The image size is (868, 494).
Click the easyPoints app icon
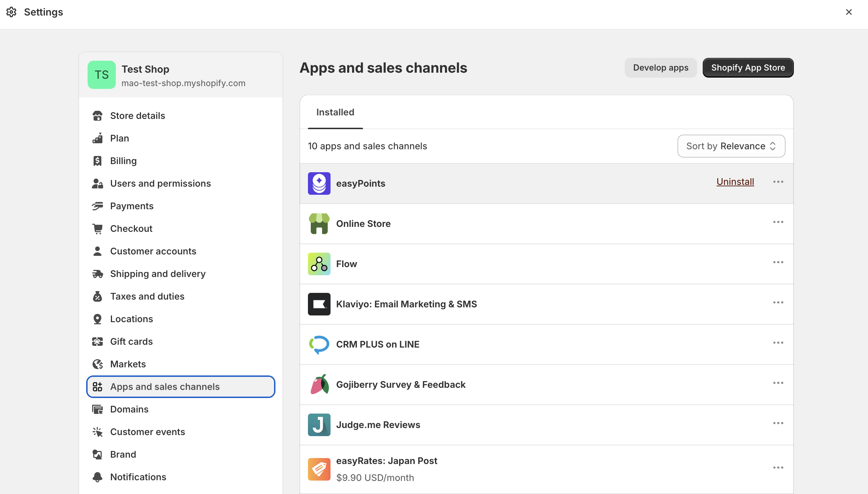(x=319, y=183)
